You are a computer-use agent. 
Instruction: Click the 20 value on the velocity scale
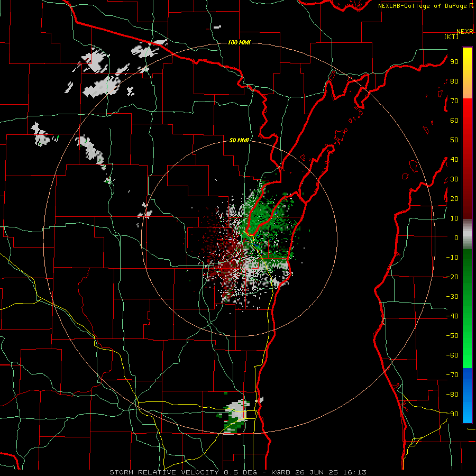pyautogui.click(x=454, y=198)
